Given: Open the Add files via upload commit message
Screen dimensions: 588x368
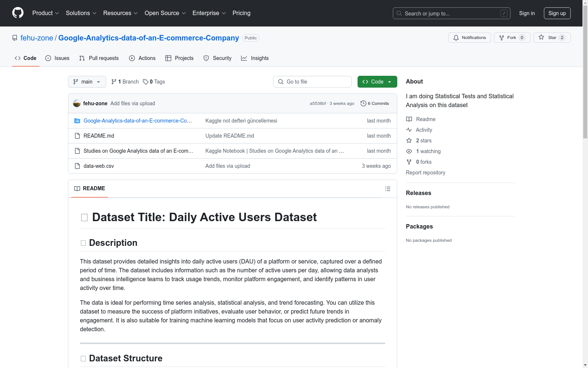Looking at the screenshot, I should [133, 103].
